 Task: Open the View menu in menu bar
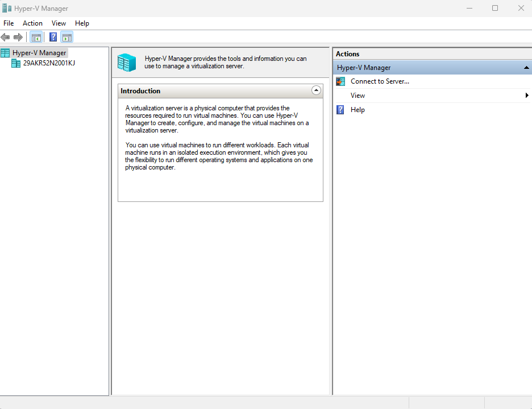pos(59,23)
